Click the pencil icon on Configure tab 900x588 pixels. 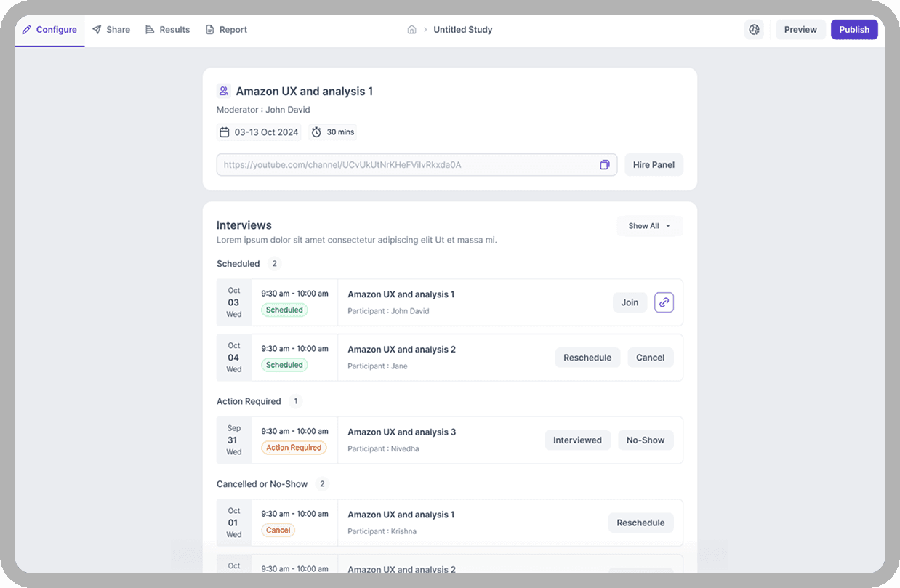[27, 30]
